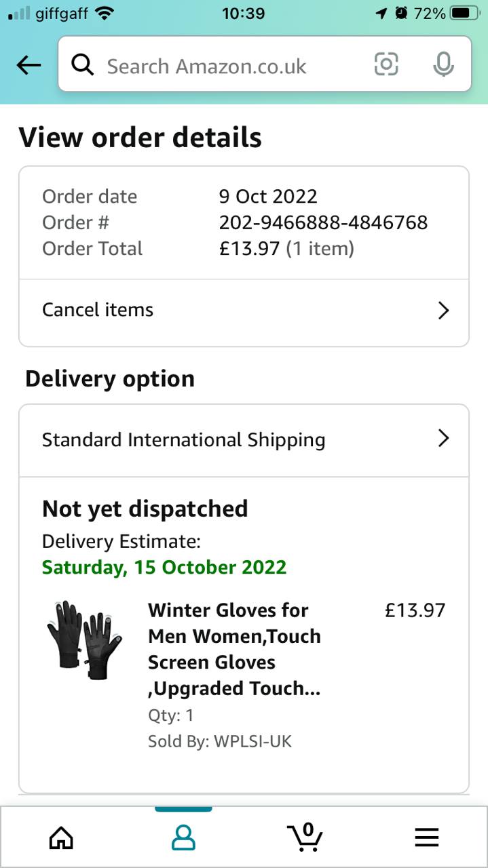Tap the order number 202-9466888-4846768
The image size is (488, 868).
click(x=323, y=222)
